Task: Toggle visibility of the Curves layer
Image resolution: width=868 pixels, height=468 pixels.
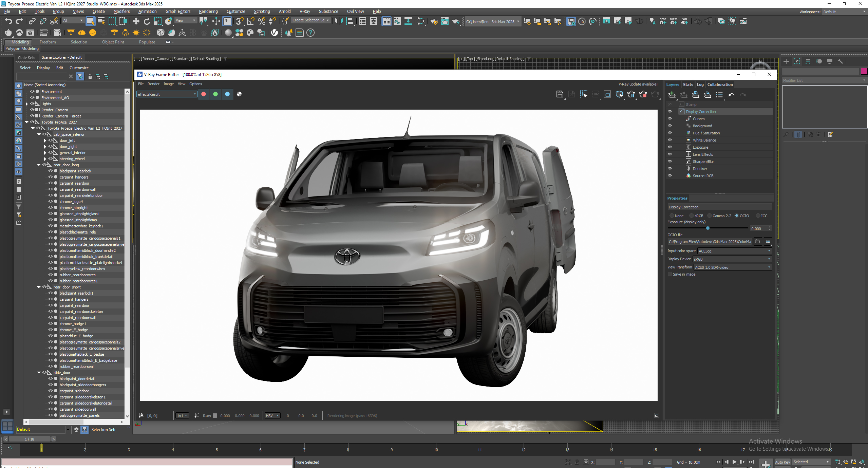Action: point(670,119)
